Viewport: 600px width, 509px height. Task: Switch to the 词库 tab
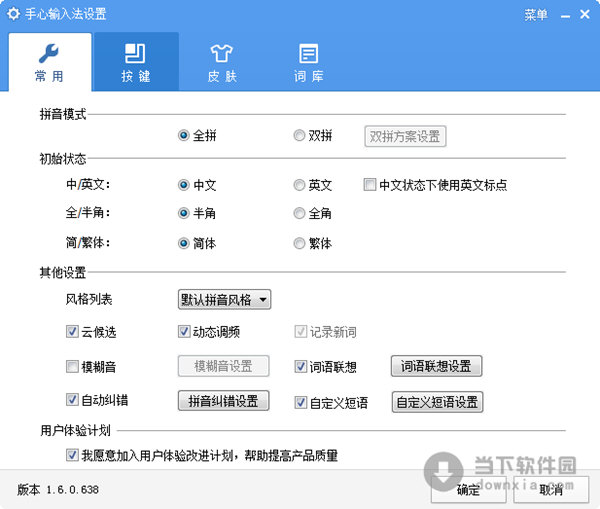point(308,62)
